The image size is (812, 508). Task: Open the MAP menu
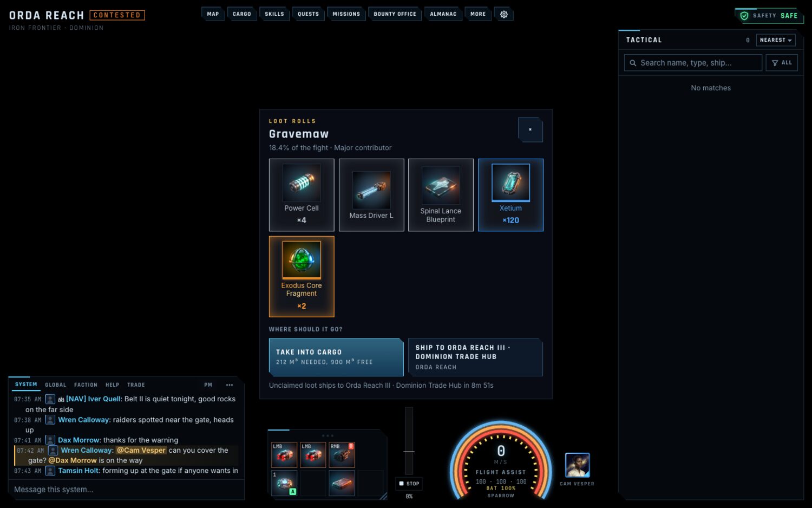tap(213, 14)
